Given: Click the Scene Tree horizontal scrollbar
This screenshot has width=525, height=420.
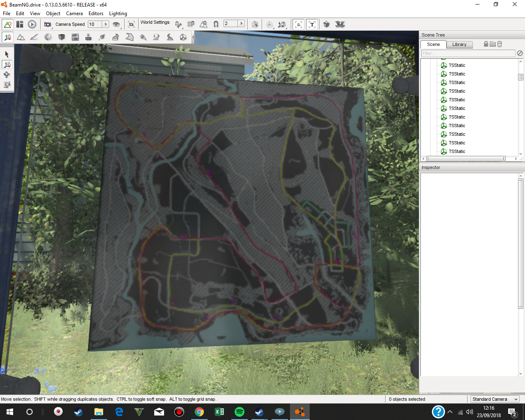Looking at the screenshot, I should click(x=466, y=158).
